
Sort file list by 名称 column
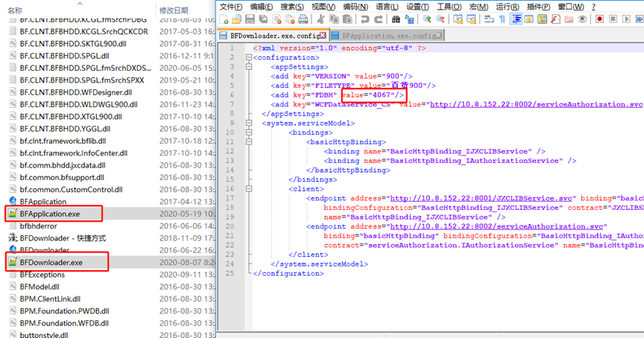click(x=15, y=10)
